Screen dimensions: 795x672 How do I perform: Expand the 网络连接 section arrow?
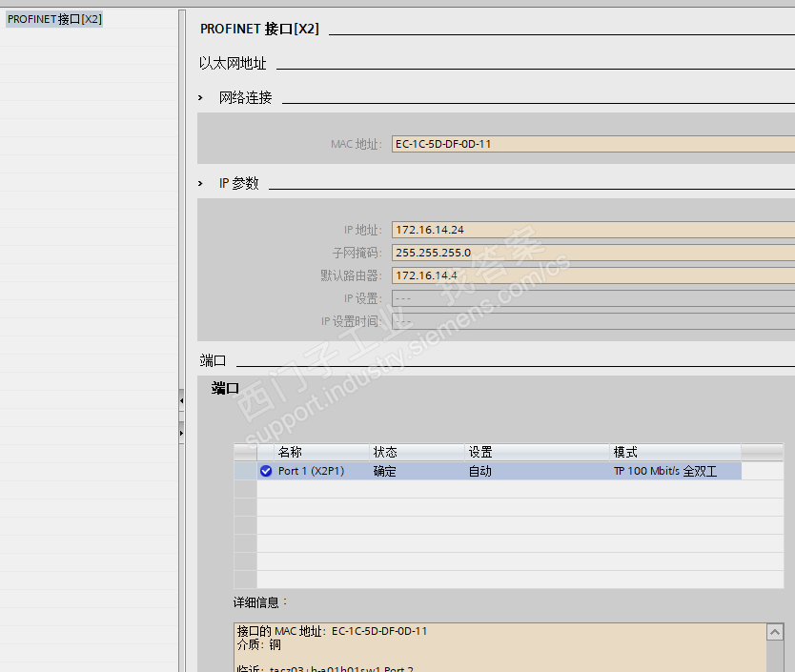pyautogui.click(x=201, y=98)
